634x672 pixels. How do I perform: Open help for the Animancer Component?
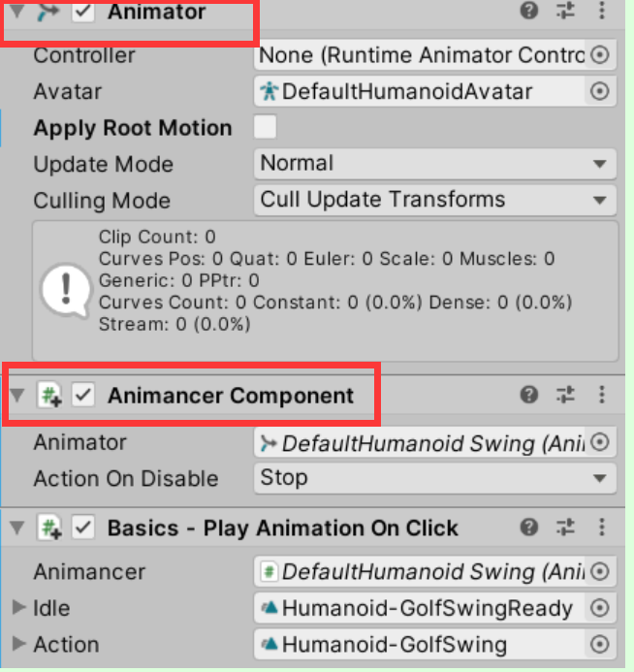(529, 395)
